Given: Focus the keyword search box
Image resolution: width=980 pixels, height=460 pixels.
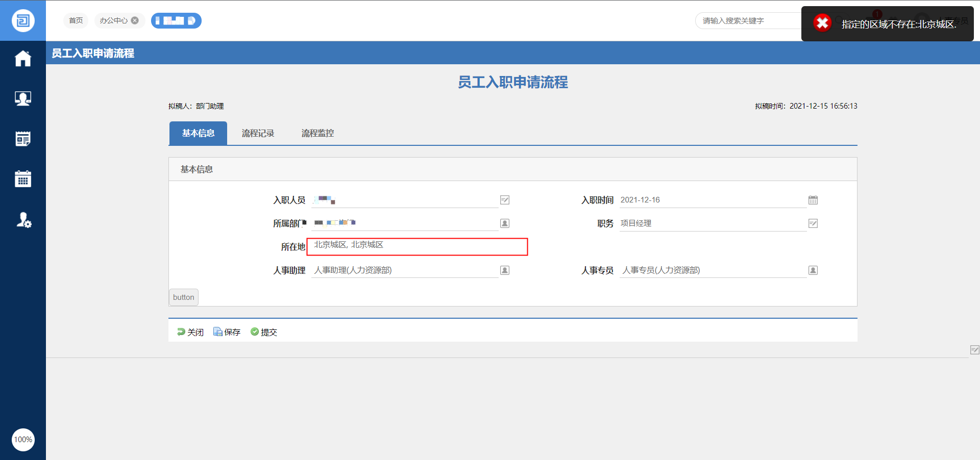Looking at the screenshot, I should (x=748, y=20).
